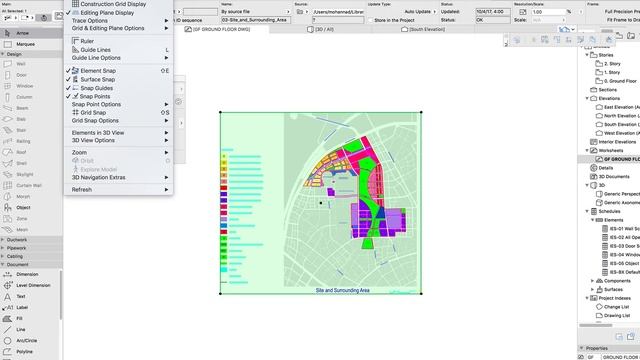The width and height of the screenshot is (640, 360).
Task: Collapse the Elevations tree folder
Action: [587, 98]
